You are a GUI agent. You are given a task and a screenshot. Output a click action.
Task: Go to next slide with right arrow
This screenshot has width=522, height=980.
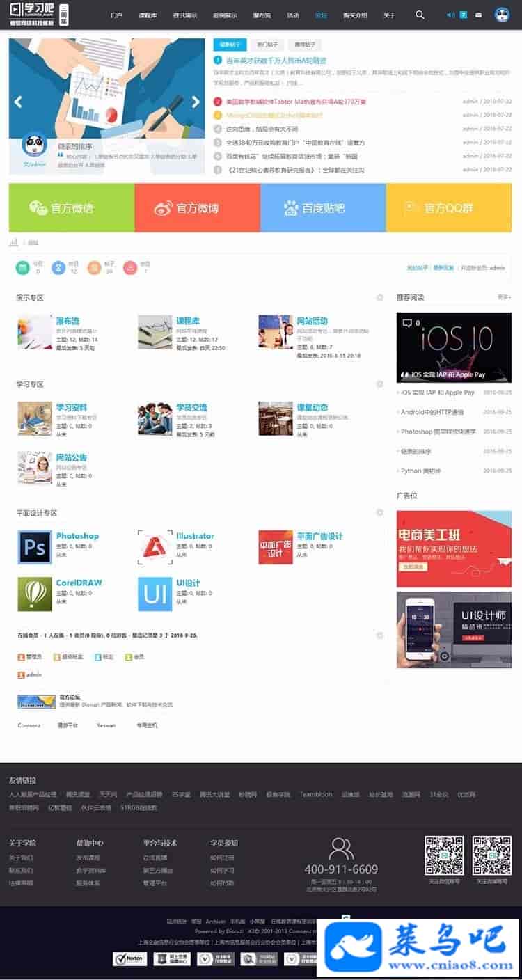click(x=196, y=102)
